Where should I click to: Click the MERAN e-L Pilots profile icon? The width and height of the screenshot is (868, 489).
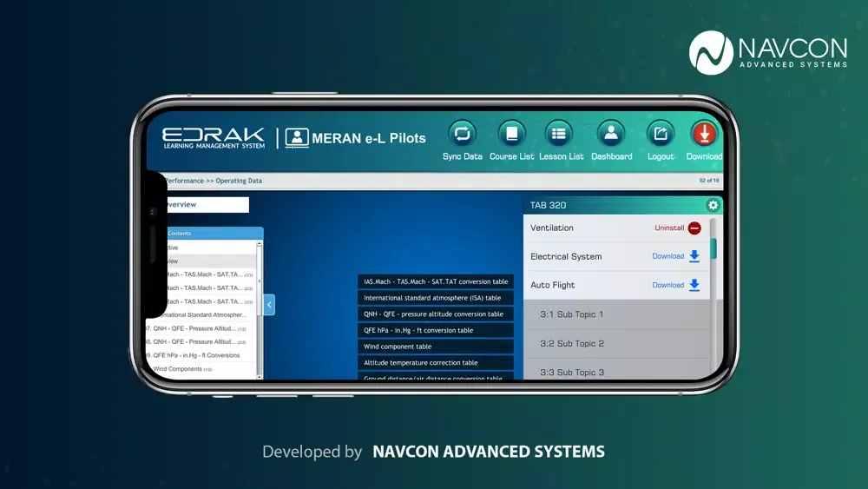tap(297, 138)
